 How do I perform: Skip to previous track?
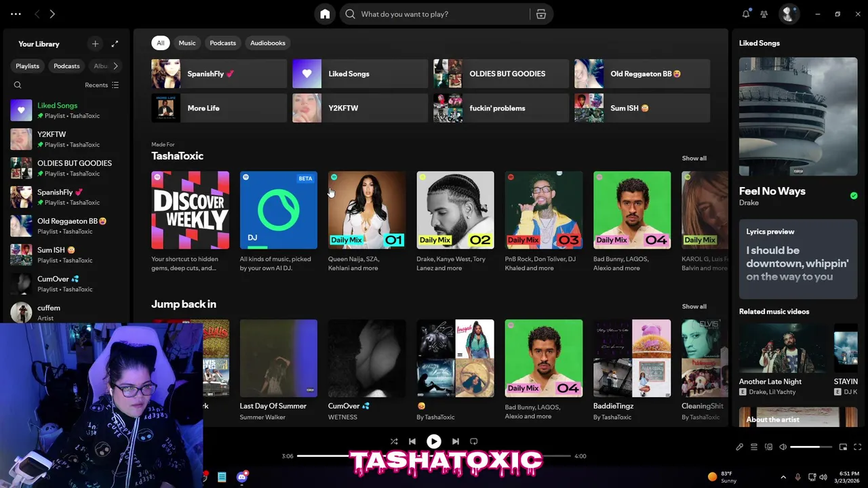coord(412,441)
